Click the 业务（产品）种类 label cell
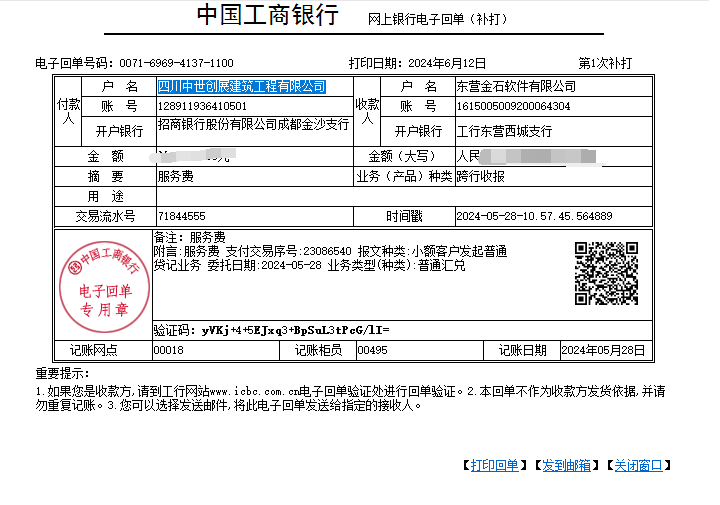 pos(404,176)
